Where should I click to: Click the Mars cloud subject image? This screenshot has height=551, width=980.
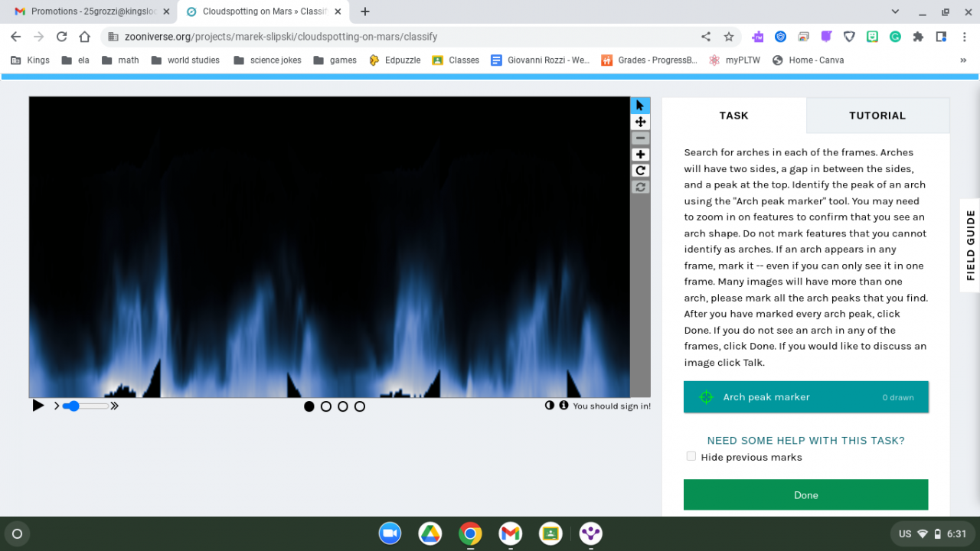pyautogui.click(x=329, y=246)
